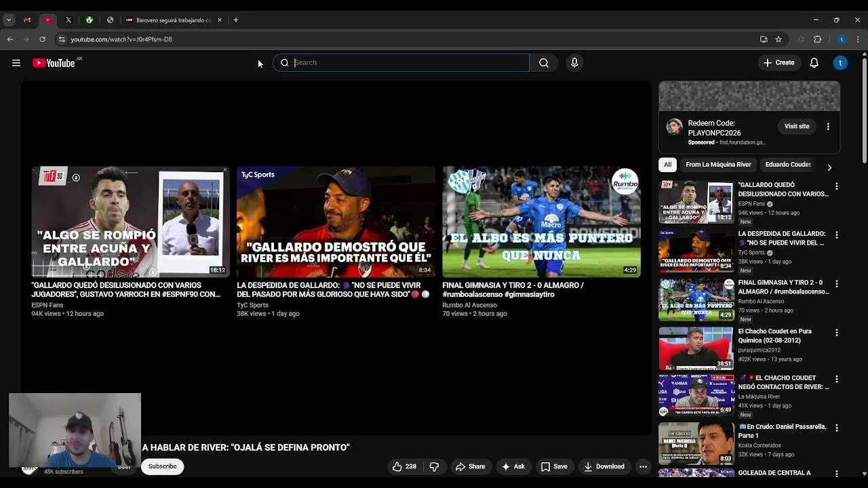Open menu for Pura Química sidebar video
This screenshot has height=488, width=868.
[x=836, y=333]
